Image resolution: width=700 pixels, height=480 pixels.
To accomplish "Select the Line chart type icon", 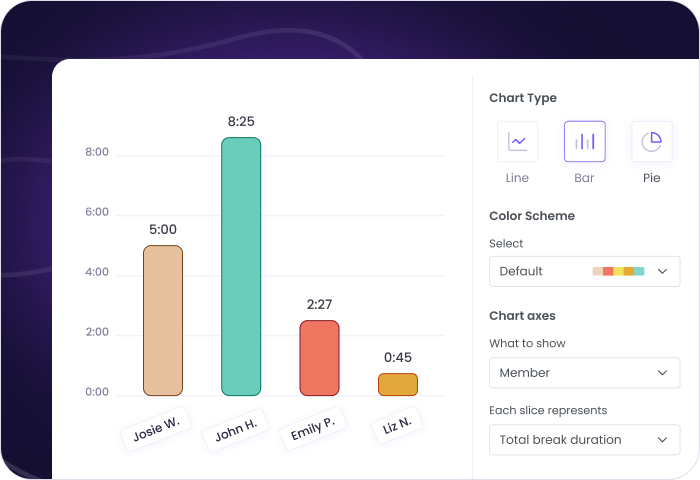I will click(x=517, y=141).
